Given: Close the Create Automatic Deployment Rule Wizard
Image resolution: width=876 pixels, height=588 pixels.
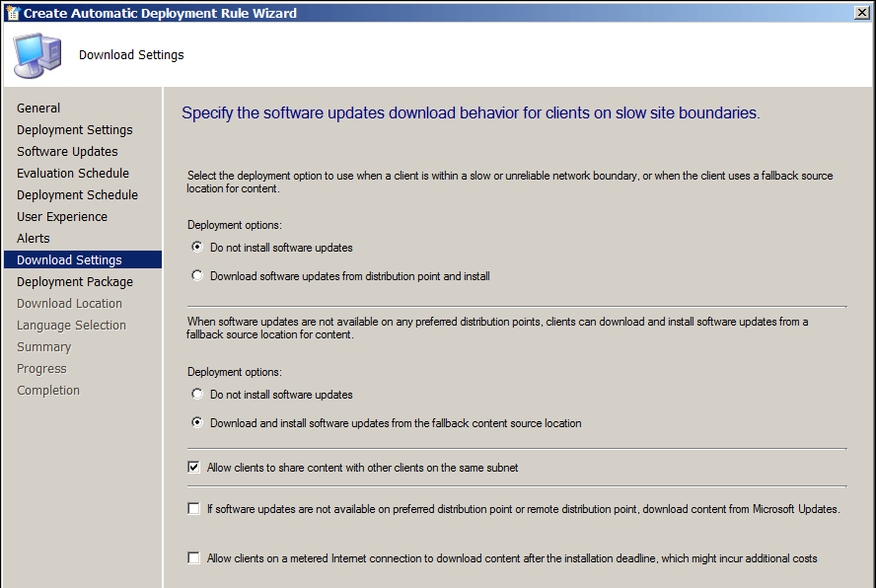Looking at the screenshot, I should tap(862, 13).
